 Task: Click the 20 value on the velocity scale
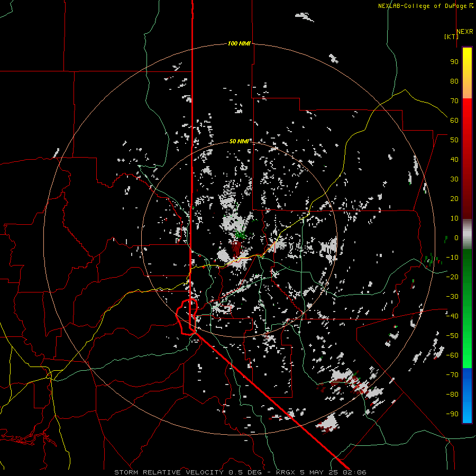[x=454, y=198]
